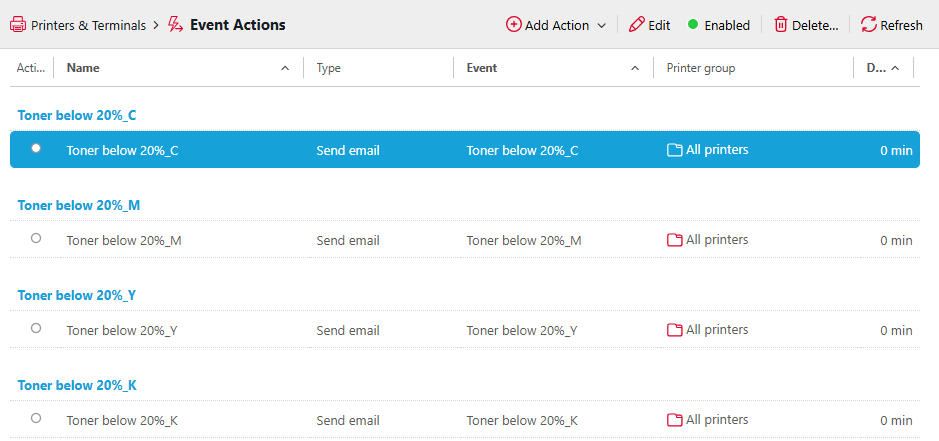Click 0 min in Toner below 20%_K row
The width and height of the screenshot is (939, 441).
click(x=896, y=421)
